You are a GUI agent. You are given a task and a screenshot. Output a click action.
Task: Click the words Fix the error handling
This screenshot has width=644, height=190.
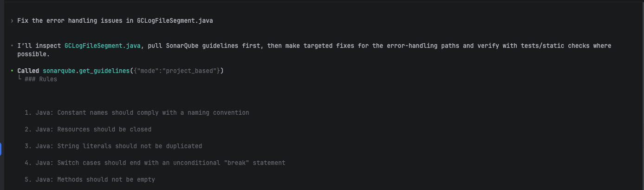pos(53,21)
